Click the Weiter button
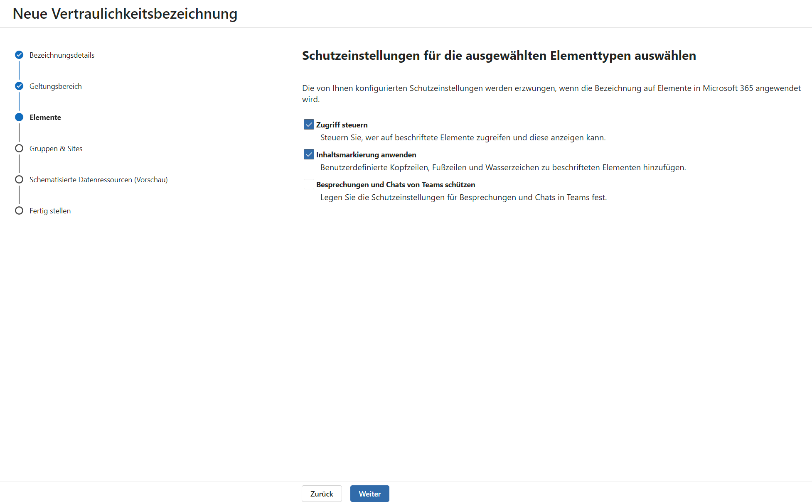The height and width of the screenshot is (504, 812). tap(369, 494)
